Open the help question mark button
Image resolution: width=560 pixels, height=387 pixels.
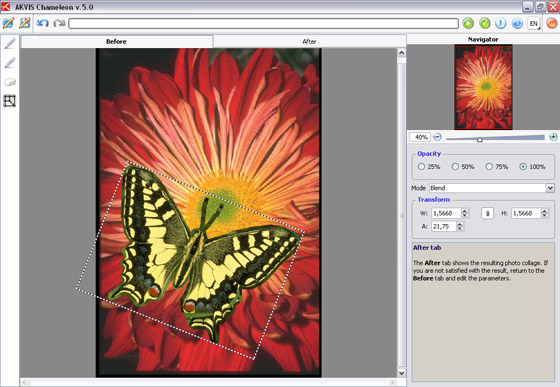coord(517,24)
